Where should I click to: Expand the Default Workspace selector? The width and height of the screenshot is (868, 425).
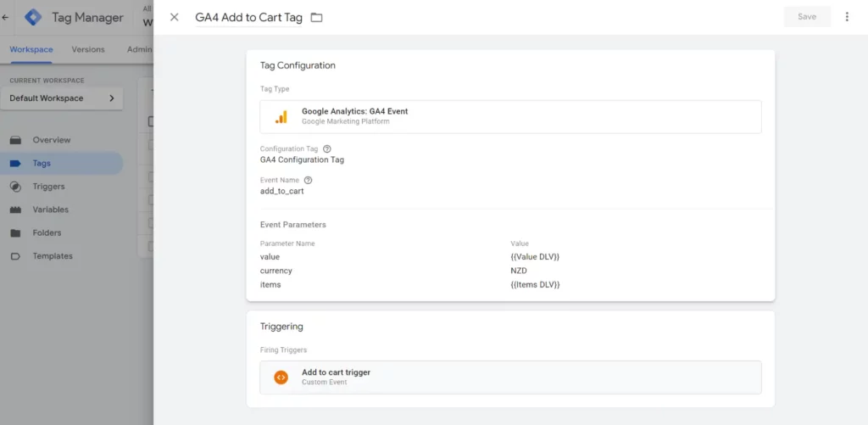pyautogui.click(x=62, y=98)
